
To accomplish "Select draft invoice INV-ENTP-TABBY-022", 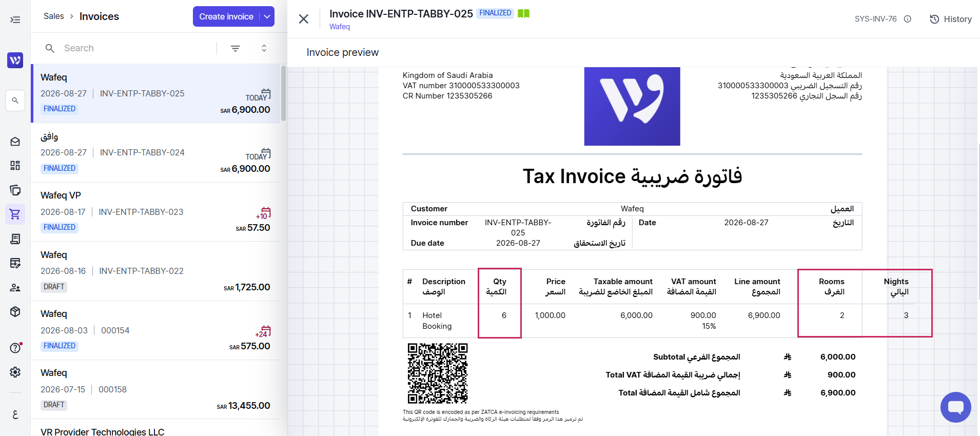I will coord(155,271).
